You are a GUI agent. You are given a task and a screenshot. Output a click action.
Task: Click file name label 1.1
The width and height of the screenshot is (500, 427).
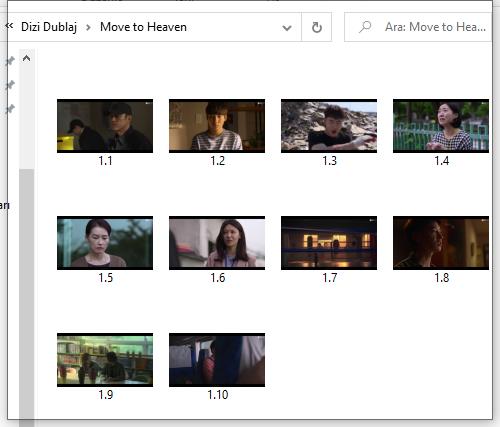pyautogui.click(x=105, y=161)
